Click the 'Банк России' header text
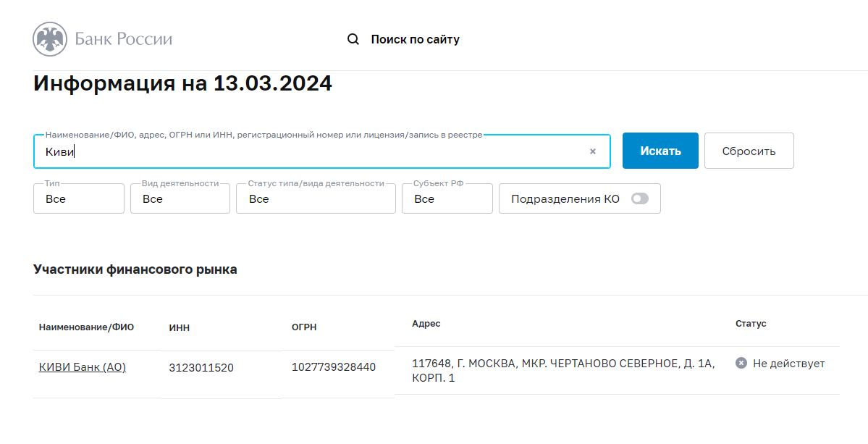Viewport: 868px width, 444px height. point(124,39)
